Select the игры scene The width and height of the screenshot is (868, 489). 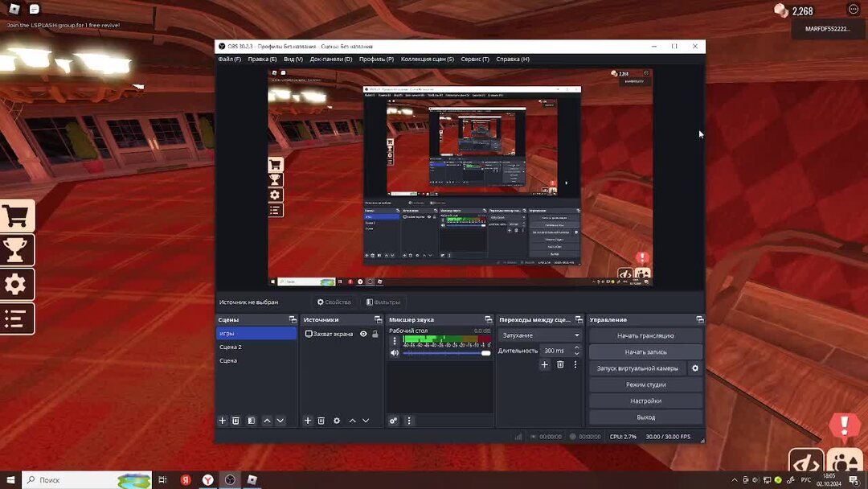256,334
